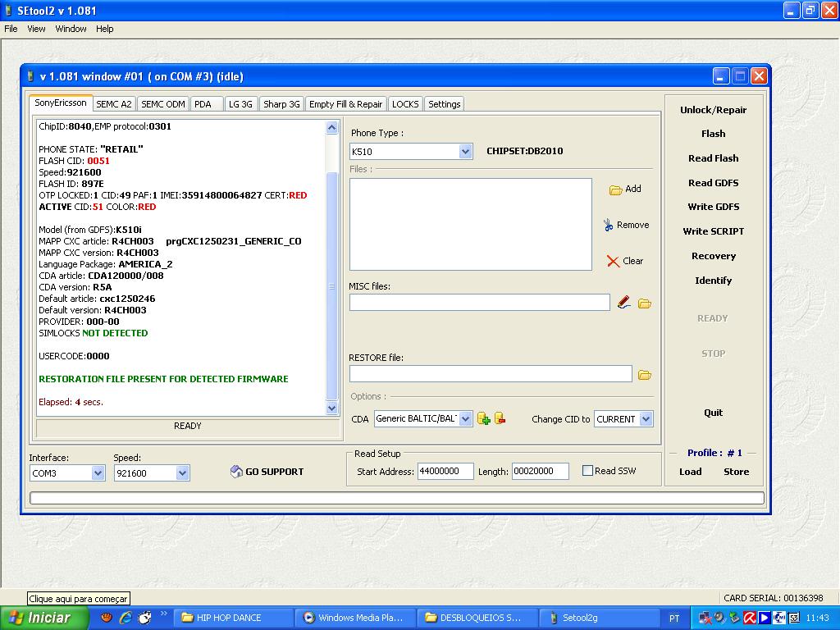Image resolution: width=840 pixels, height=630 pixels.
Task: Switch to the LOCKS tab
Action: coord(405,104)
